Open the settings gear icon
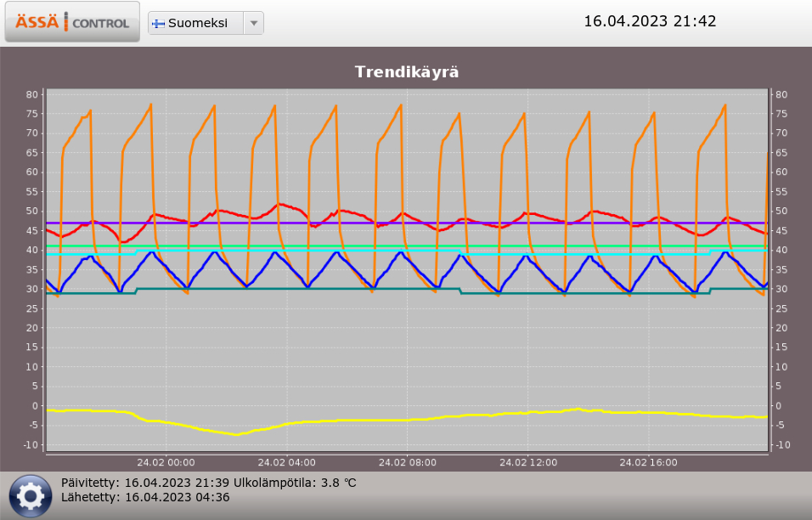 click(x=31, y=495)
